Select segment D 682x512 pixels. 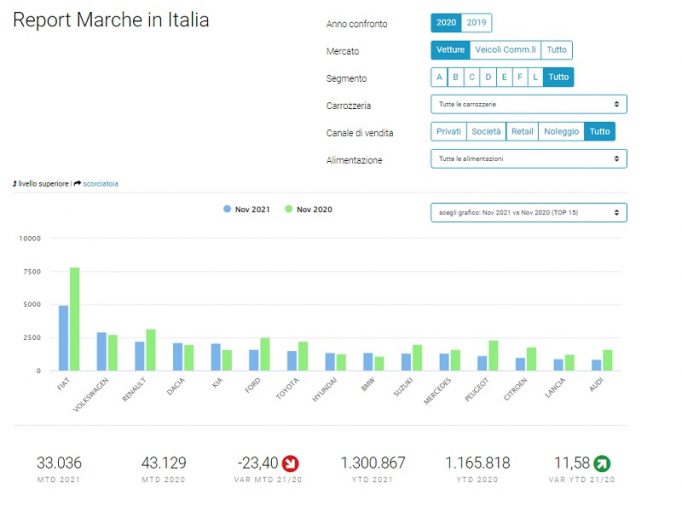coord(488,77)
